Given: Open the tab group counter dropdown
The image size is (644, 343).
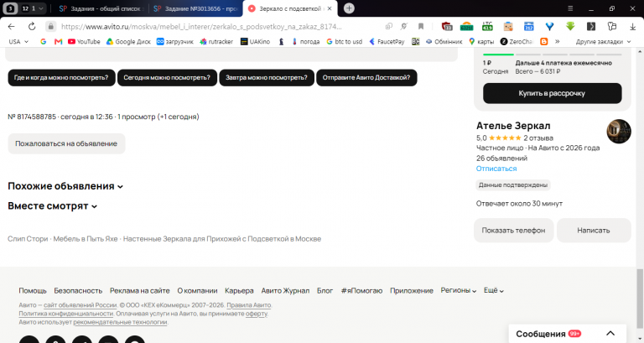Looking at the screenshot, I should click(x=33, y=8).
